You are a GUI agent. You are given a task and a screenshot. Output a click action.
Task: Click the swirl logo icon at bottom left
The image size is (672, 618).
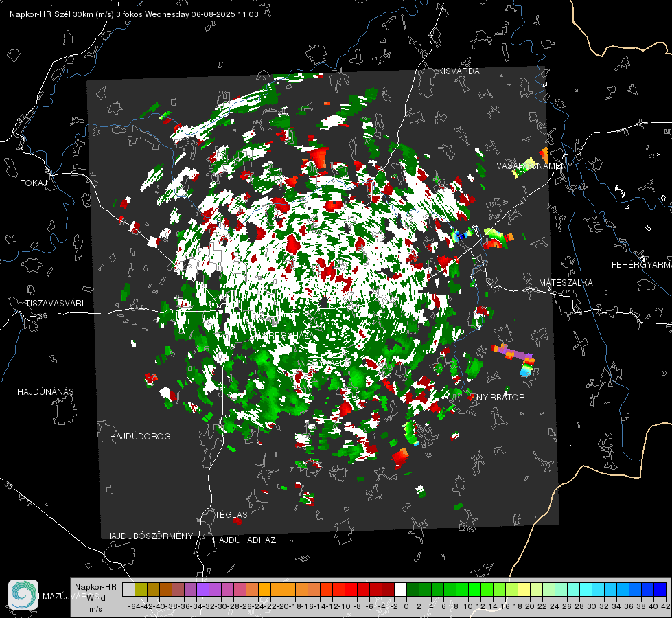tap(23, 595)
